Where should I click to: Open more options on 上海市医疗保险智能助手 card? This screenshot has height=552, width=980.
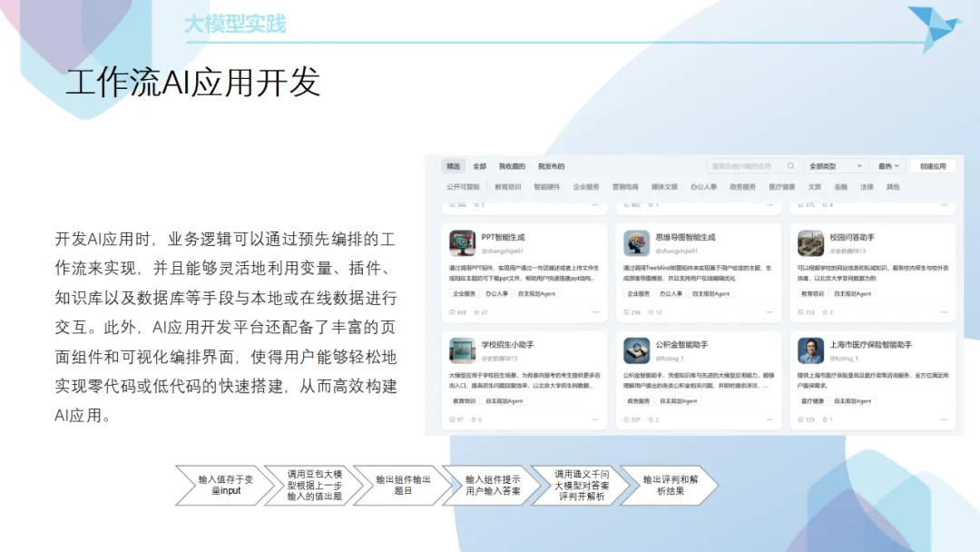pyautogui.click(x=944, y=419)
